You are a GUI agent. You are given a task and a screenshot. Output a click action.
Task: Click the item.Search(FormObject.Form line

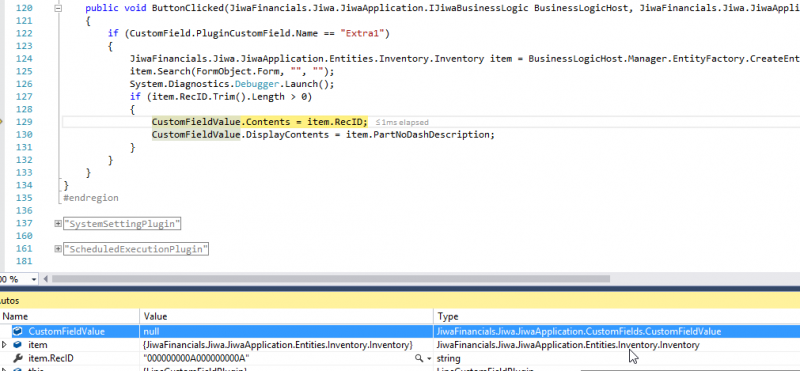pyautogui.click(x=232, y=71)
